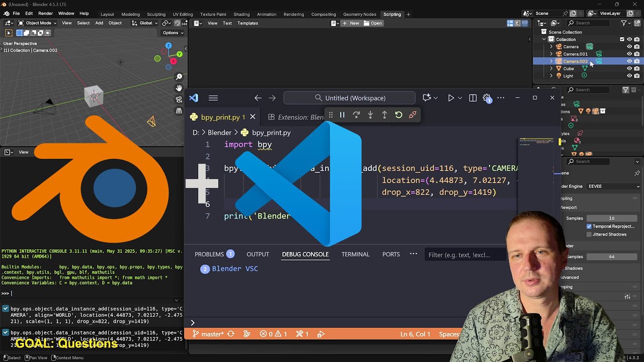
Task: Click the git sync icon in status bar
Action: coord(231,334)
